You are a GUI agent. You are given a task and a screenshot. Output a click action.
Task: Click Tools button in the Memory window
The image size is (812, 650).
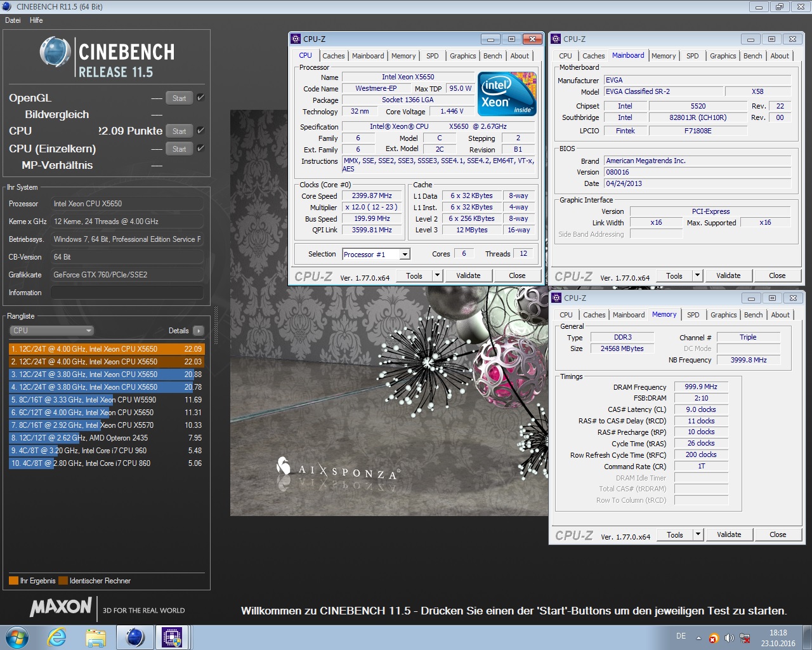(x=675, y=534)
